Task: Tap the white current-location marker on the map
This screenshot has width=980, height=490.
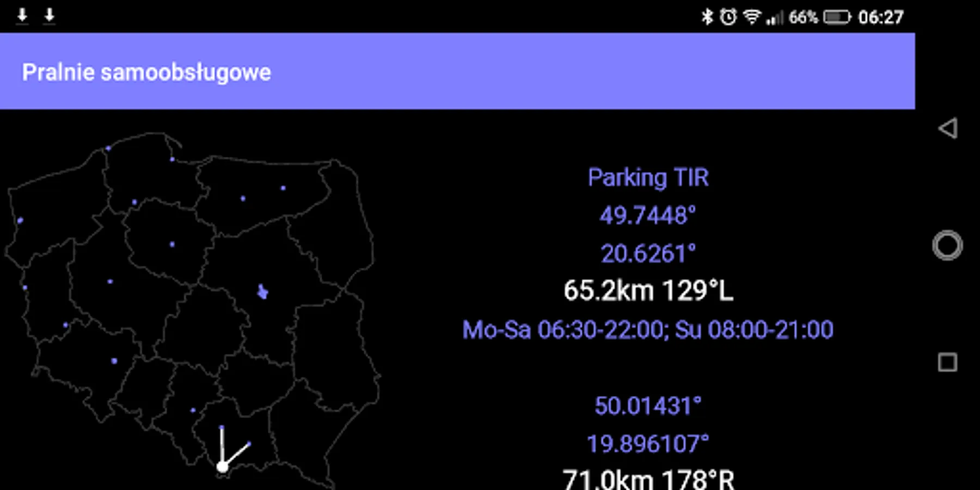Action: [x=222, y=467]
